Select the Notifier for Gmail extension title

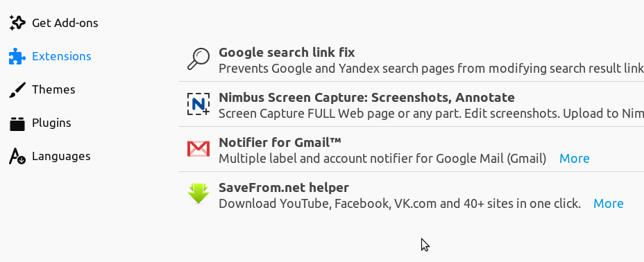pyautogui.click(x=280, y=143)
